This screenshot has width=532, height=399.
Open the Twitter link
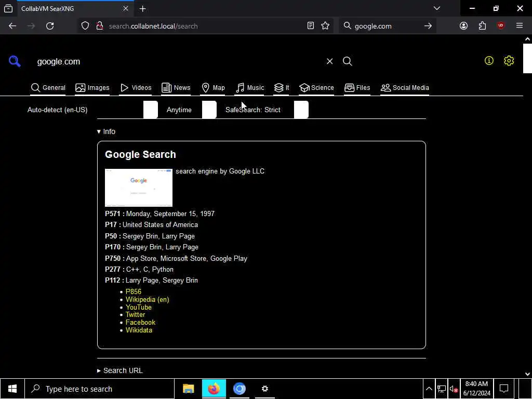pyautogui.click(x=135, y=315)
